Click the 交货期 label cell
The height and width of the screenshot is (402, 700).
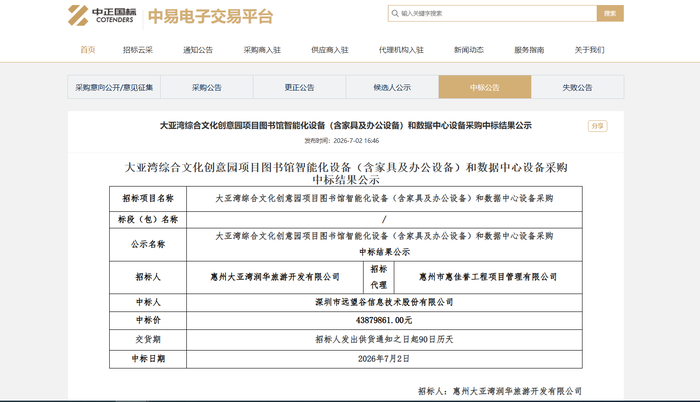[148, 339]
